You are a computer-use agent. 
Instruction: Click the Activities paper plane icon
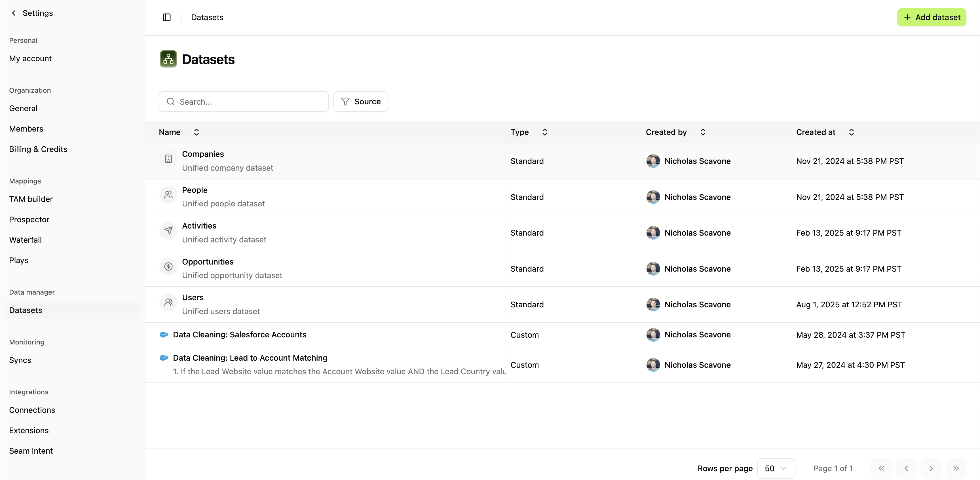click(x=168, y=231)
